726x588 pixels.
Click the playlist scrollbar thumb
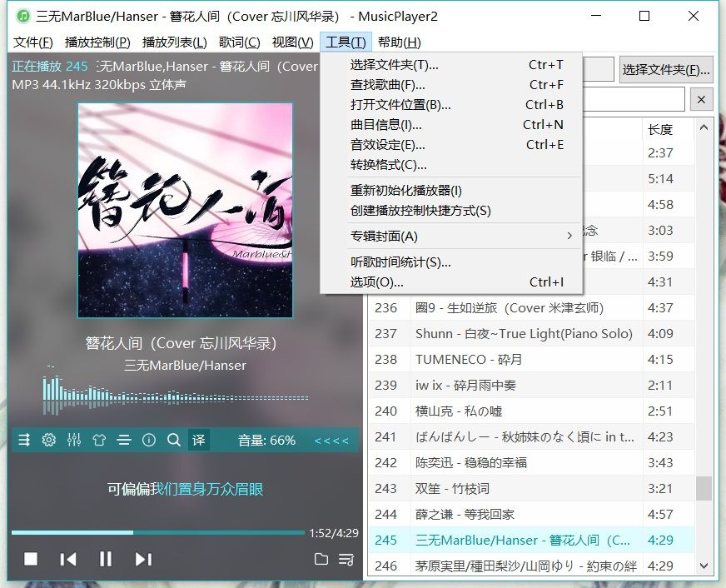click(704, 488)
